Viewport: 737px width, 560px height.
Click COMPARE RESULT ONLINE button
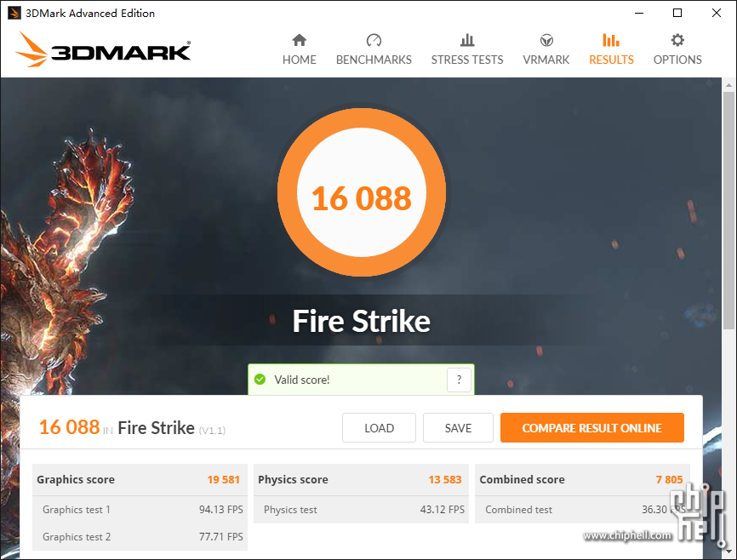click(591, 428)
